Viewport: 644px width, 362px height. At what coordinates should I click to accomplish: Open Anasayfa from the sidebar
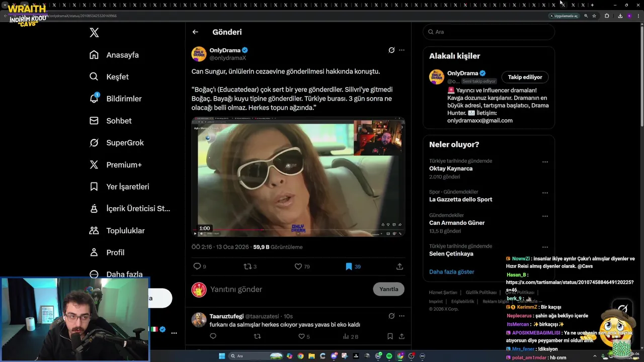114,55
